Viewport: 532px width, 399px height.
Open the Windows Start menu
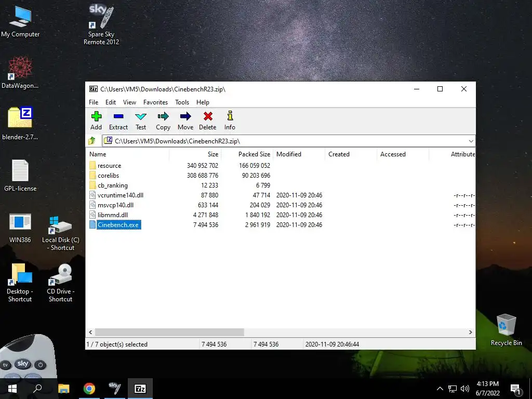click(x=12, y=389)
